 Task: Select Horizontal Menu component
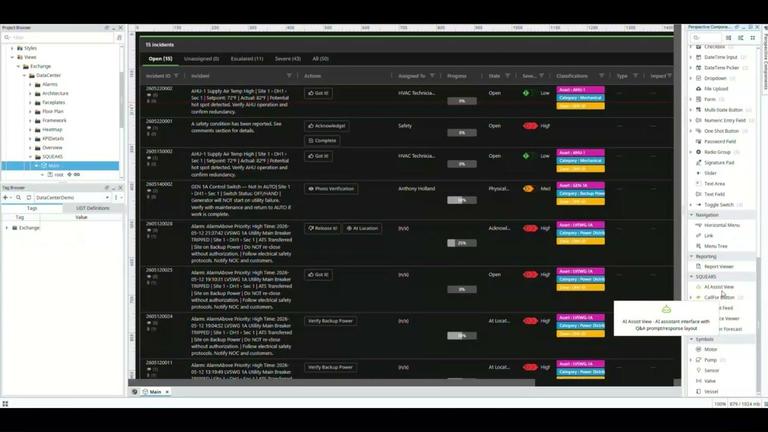(x=721, y=225)
